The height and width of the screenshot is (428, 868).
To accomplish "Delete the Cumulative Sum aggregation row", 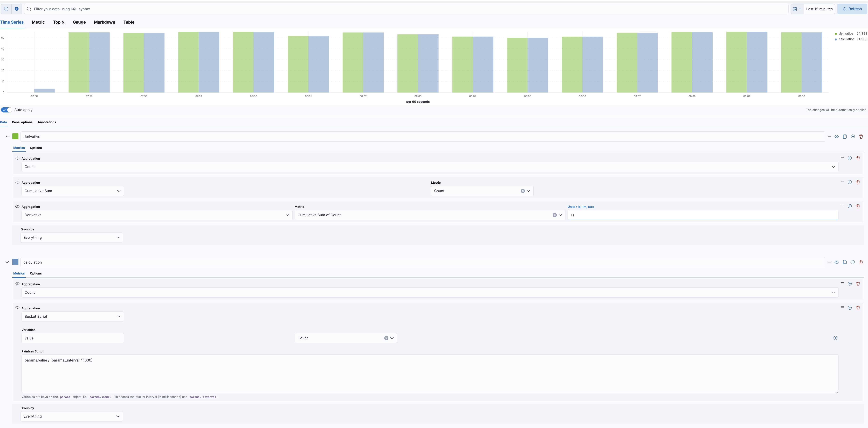I will click(x=858, y=182).
